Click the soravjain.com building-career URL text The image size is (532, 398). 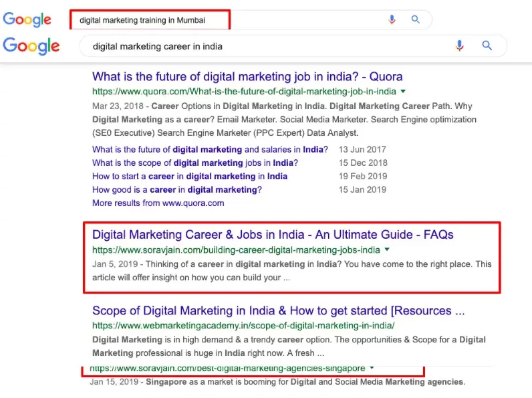(236, 250)
